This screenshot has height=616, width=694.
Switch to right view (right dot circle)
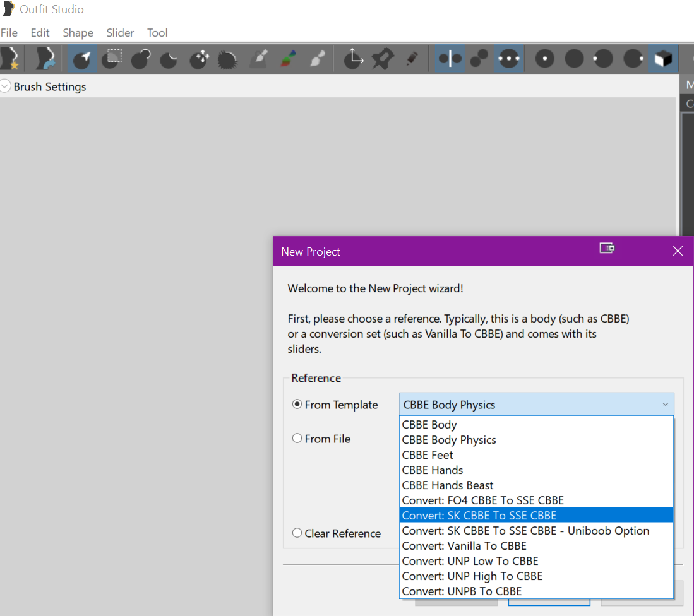633,58
